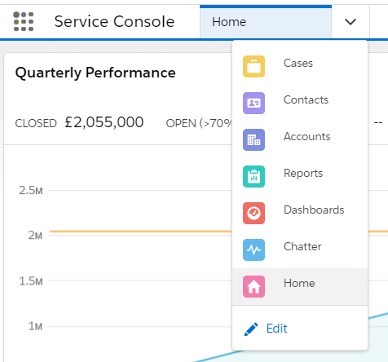Choose Chatter from the navigation menu
This screenshot has width=388, height=362.
coord(300,250)
